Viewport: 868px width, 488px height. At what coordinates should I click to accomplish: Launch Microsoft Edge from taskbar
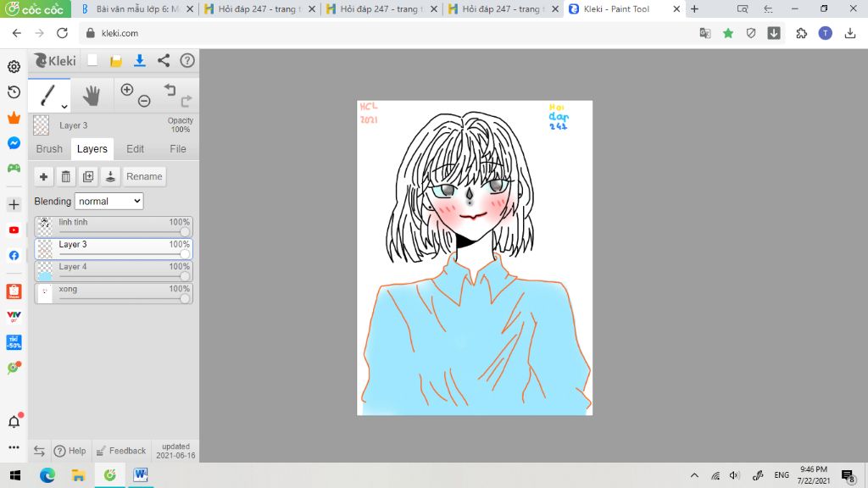(x=47, y=474)
